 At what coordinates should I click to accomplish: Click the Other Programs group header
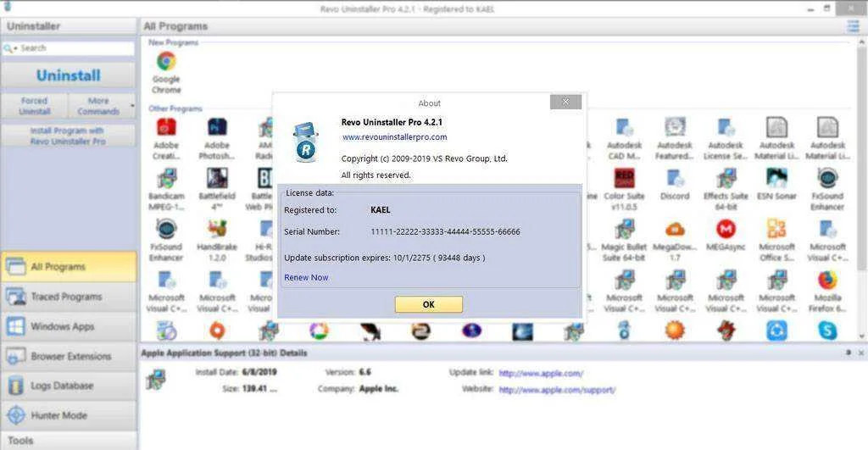point(175,108)
